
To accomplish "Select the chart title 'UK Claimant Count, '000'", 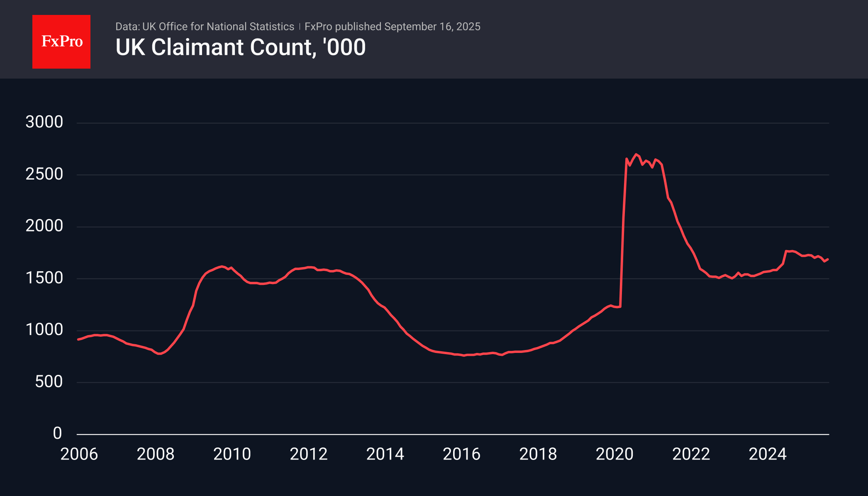I will (x=240, y=47).
